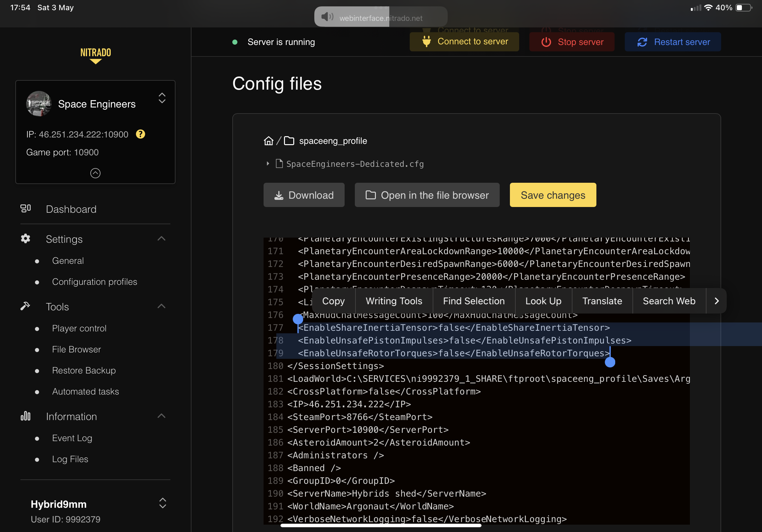
Task: Click the home icon in breadcrumb
Action: [268, 141]
